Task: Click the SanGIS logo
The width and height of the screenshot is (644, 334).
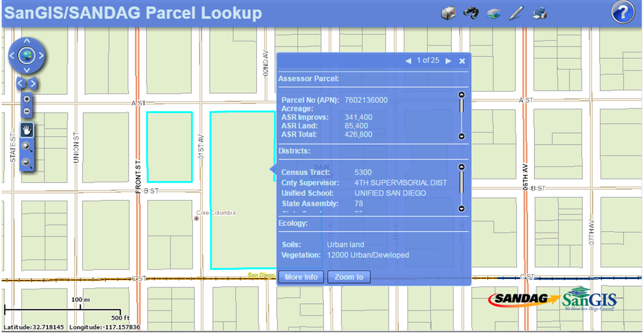Action: tap(589, 299)
